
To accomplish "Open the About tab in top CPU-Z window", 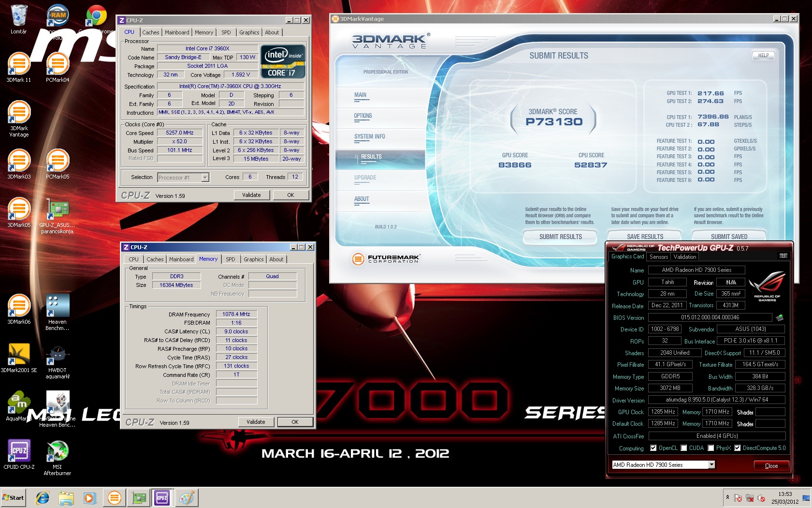I will pyautogui.click(x=272, y=32).
